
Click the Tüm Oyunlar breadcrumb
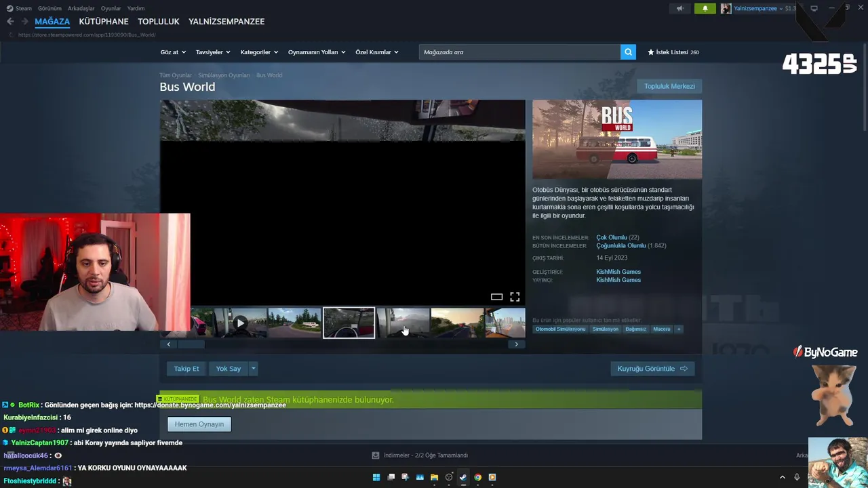176,75
